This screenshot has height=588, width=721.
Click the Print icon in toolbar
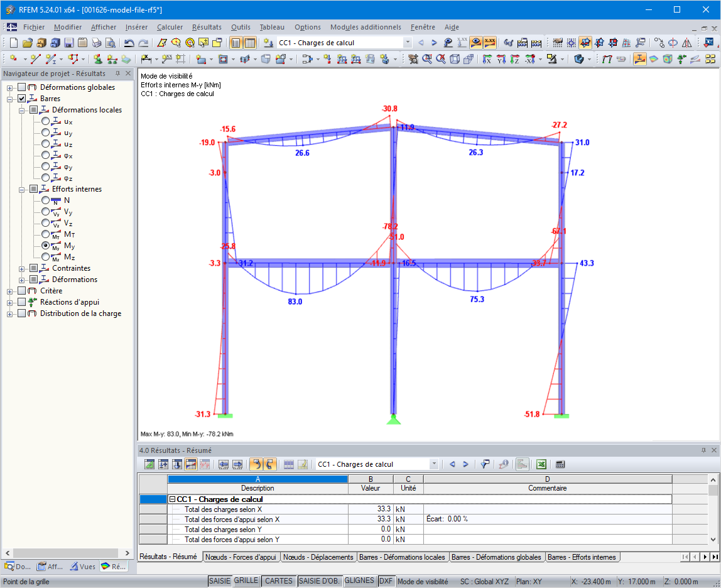pos(97,43)
